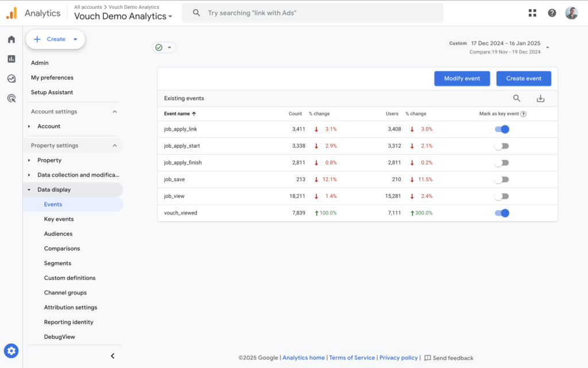Open the date range dropdown arrow
The width and height of the screenshot is (588, 368).
pos(547,47)
